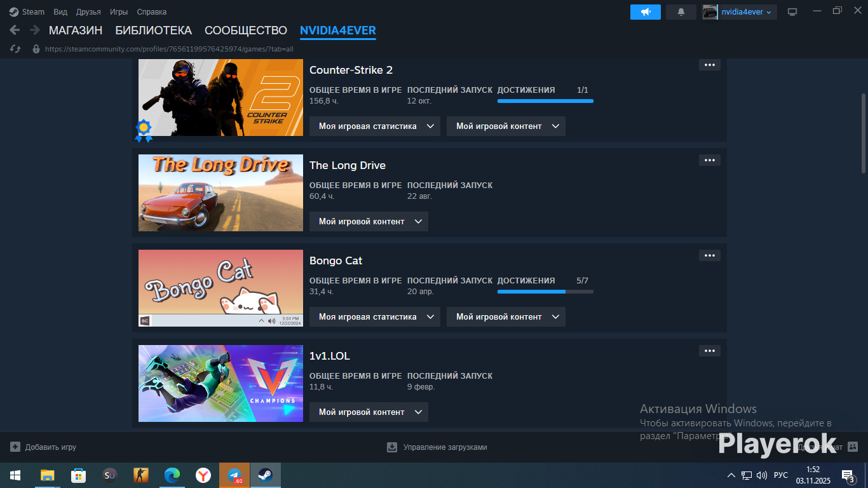Open the Друзья menu
This screenshot has width=868, height=488.
point(88,12)
